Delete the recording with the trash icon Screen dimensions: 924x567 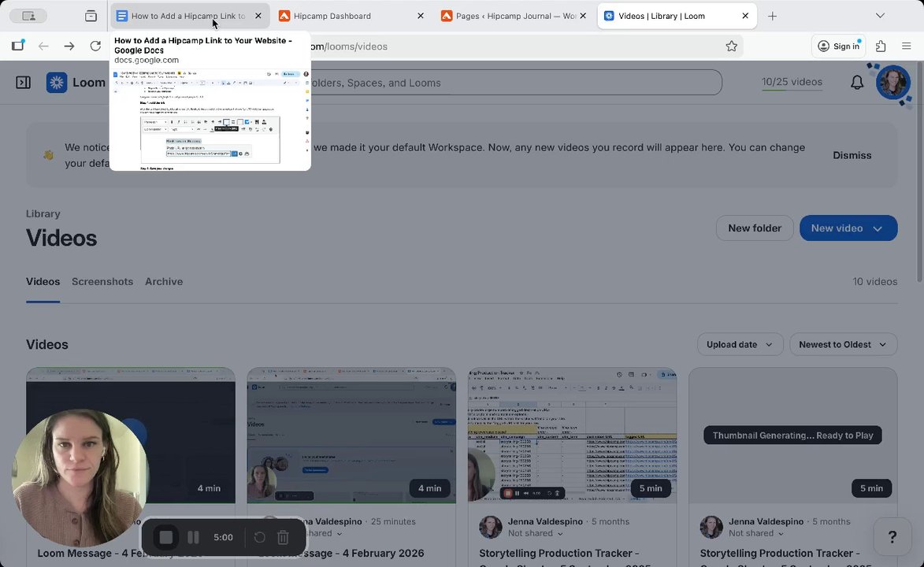pyautogui.click(x=283, y=537)
